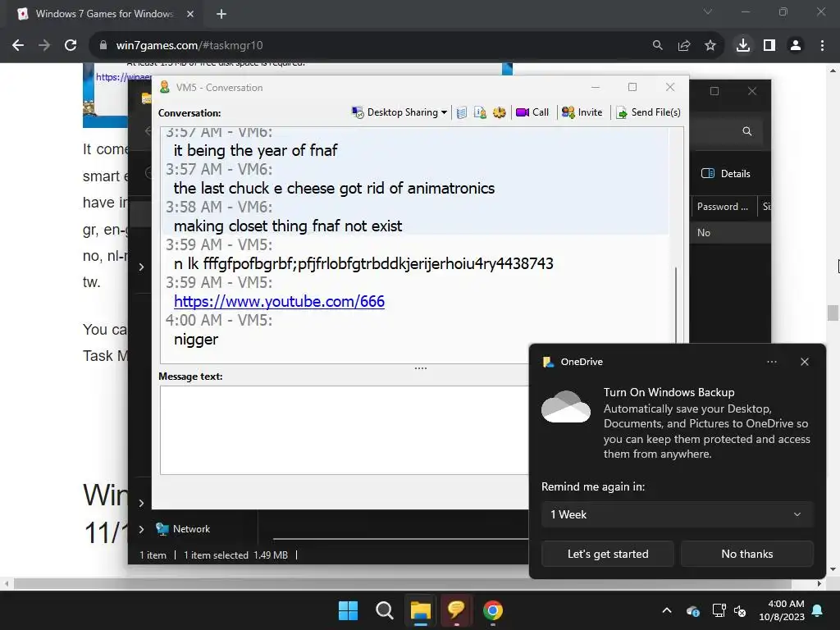Click the Message text input box
Viewport: 840px width, 630px height.
click(344, 430)
